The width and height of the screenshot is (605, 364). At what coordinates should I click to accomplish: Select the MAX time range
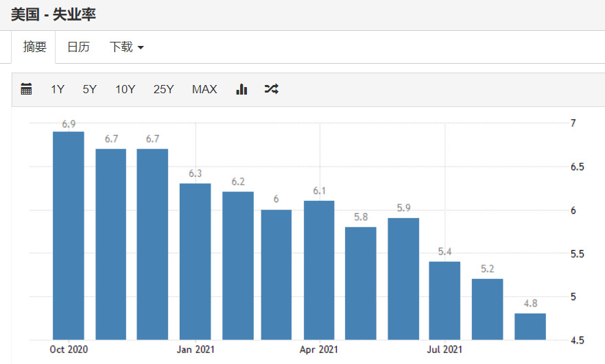pyautogui.click(x=204, y=89)
